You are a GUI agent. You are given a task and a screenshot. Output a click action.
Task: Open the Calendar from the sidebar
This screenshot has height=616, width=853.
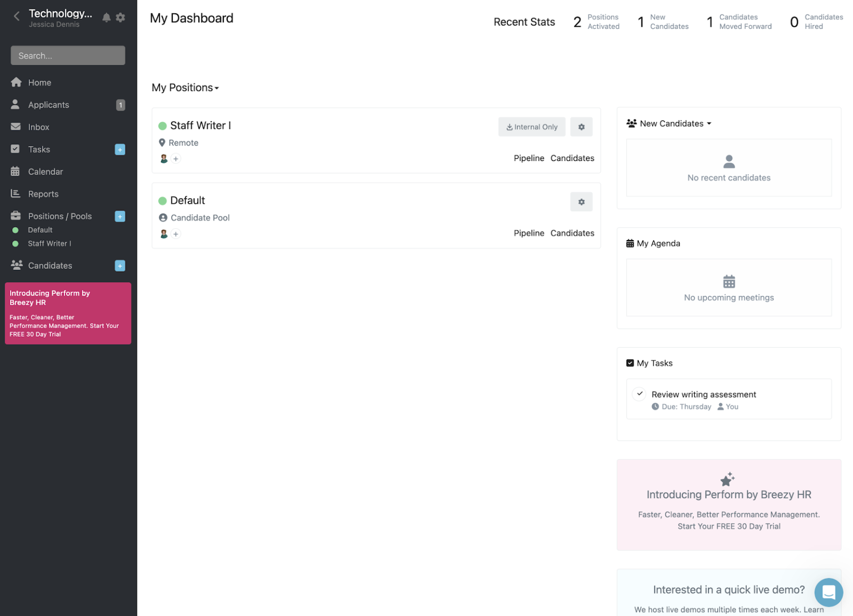[x=45, y=171]
